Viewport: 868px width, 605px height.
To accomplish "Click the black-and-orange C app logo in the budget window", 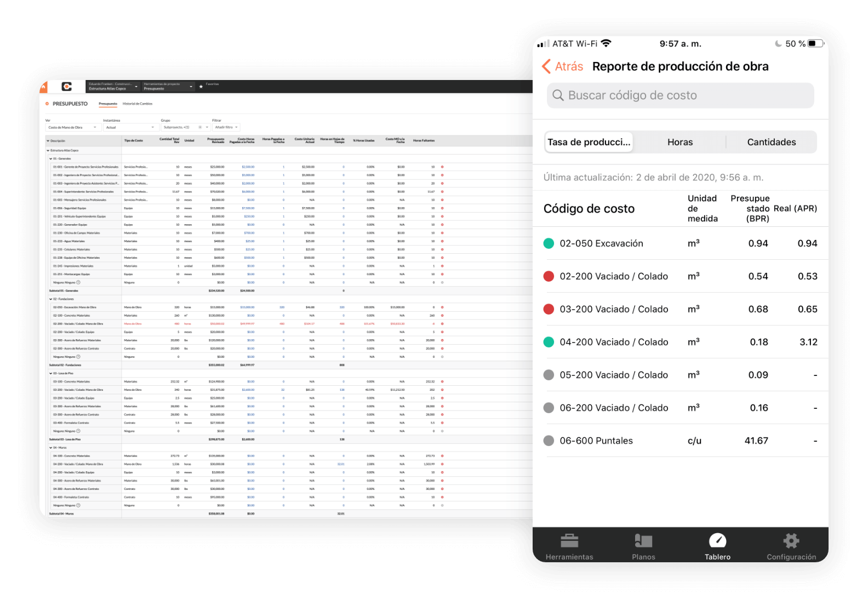I will click(67, 87).
